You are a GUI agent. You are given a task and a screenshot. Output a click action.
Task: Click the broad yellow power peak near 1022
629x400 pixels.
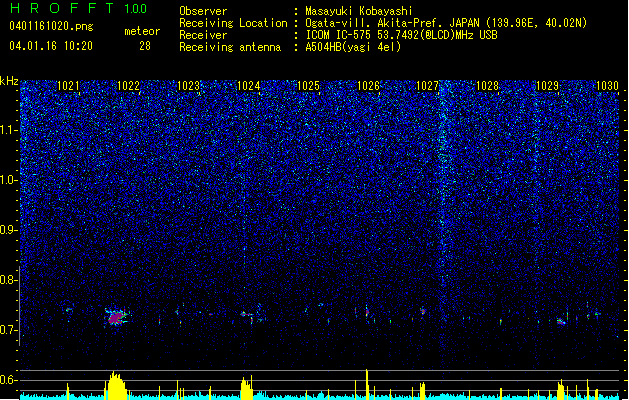[116, 385]
